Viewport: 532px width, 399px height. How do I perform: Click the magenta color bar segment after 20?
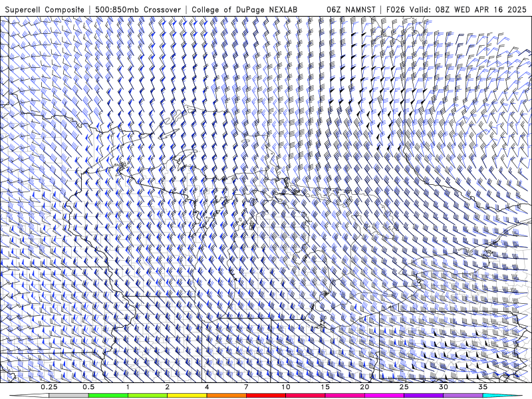[384, 396]
